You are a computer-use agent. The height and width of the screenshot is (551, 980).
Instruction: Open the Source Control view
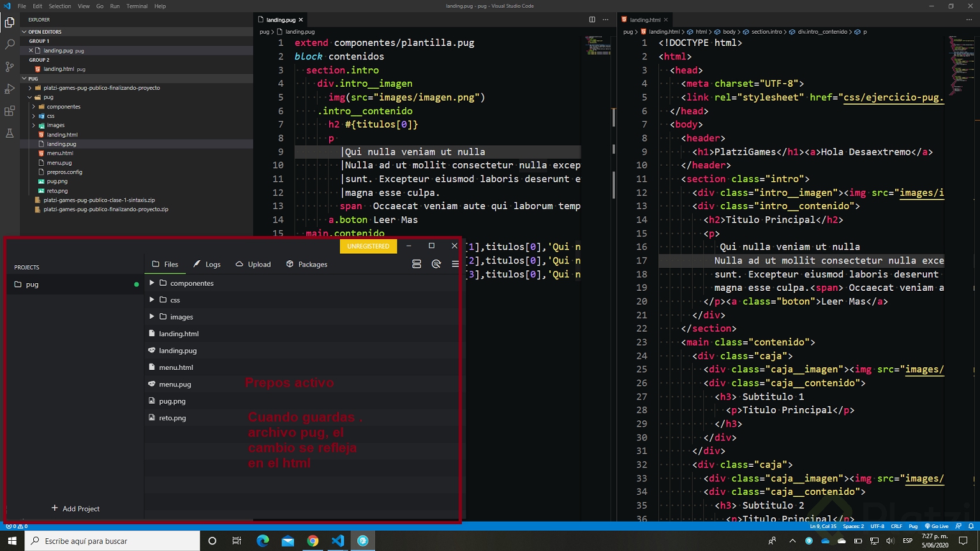tap(10, 67)
